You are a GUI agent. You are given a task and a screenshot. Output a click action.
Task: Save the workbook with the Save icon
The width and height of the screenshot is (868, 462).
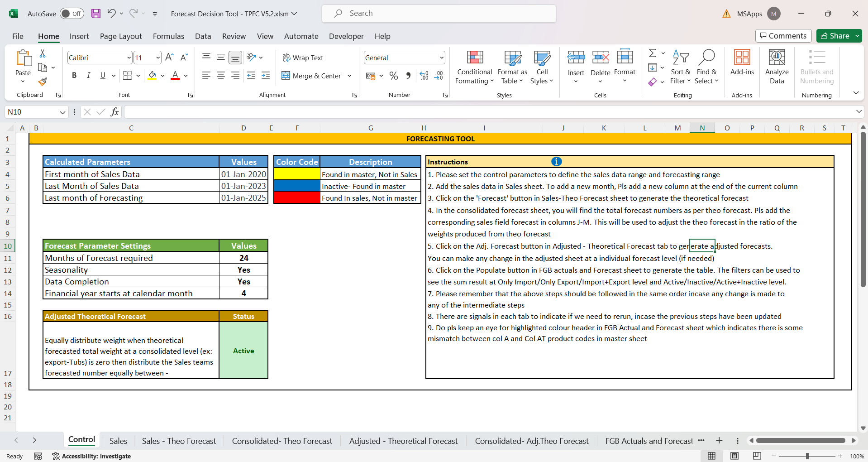(x=96, y=14)
